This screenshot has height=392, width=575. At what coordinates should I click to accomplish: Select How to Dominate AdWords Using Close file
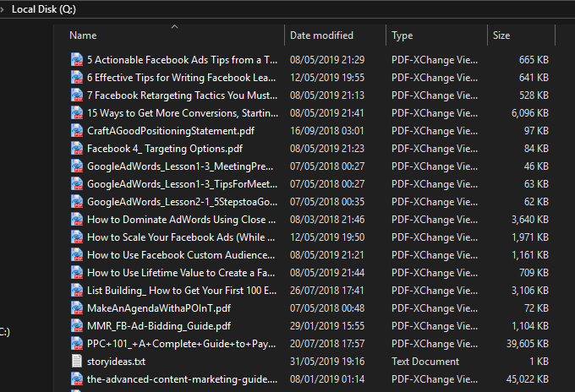[x=182, y=220]
